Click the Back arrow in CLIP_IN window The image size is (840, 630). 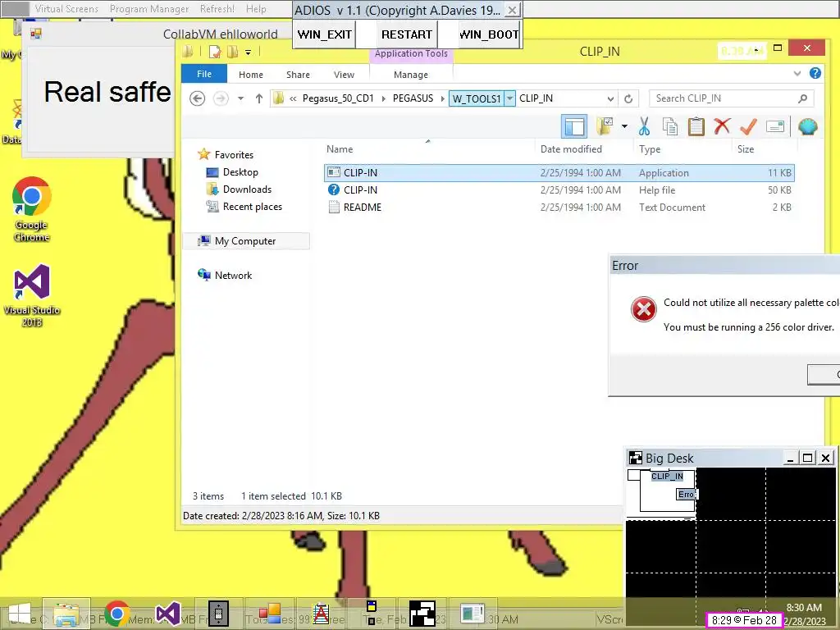point(197,98)
